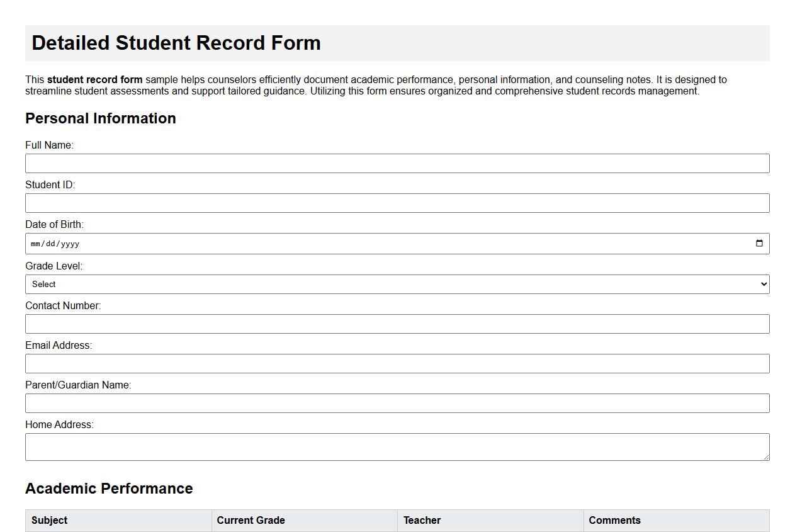Viewport: 795px width, 532px height.
Task: Select the Parent/Guardian Name field
Action: click(x=397, y=403)
